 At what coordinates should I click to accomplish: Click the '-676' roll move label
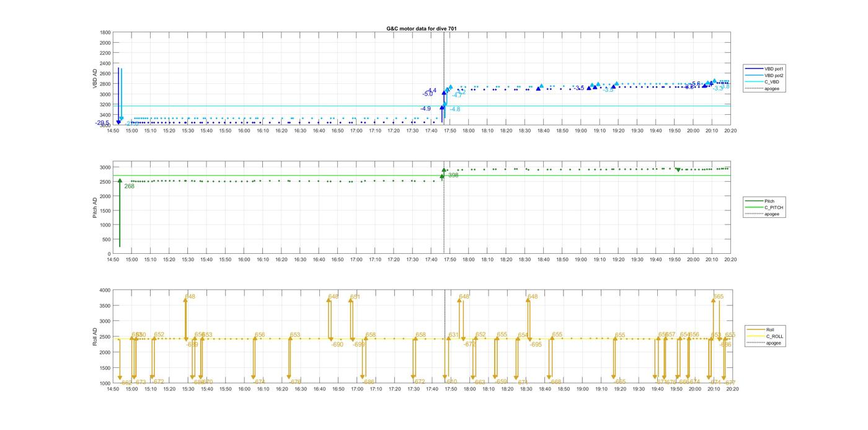295,382
